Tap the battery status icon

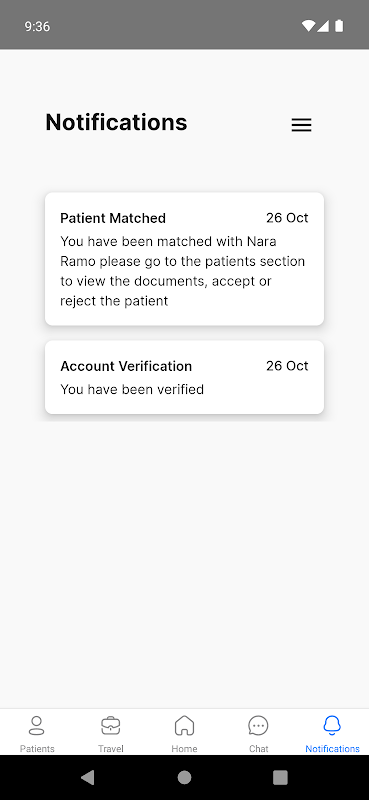point(339,26)
